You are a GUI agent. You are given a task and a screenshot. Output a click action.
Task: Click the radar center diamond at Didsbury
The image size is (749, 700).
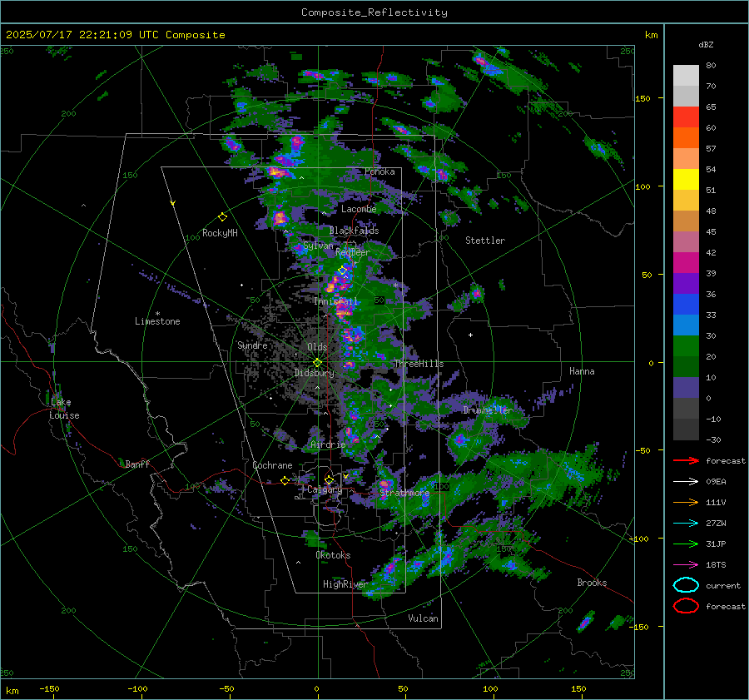[x=317, y=363]
